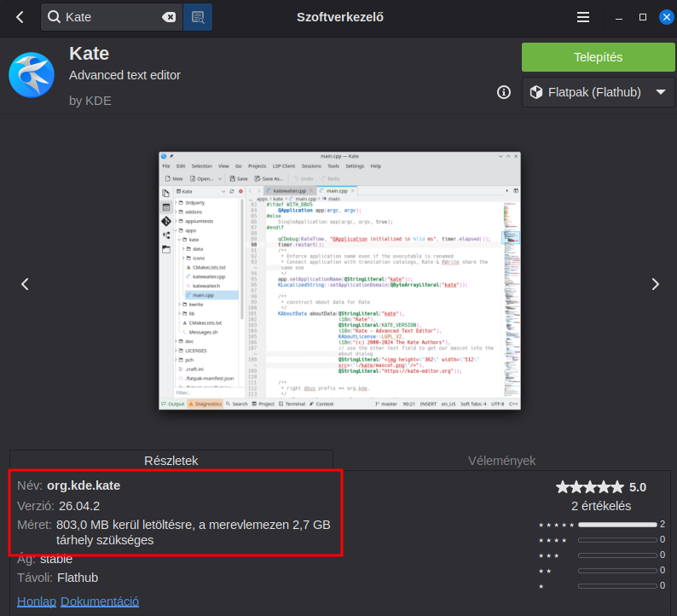The width and height of the screenshot is (677, 616).
Task: Click the two-star rating bar
Action: point(617,571)
